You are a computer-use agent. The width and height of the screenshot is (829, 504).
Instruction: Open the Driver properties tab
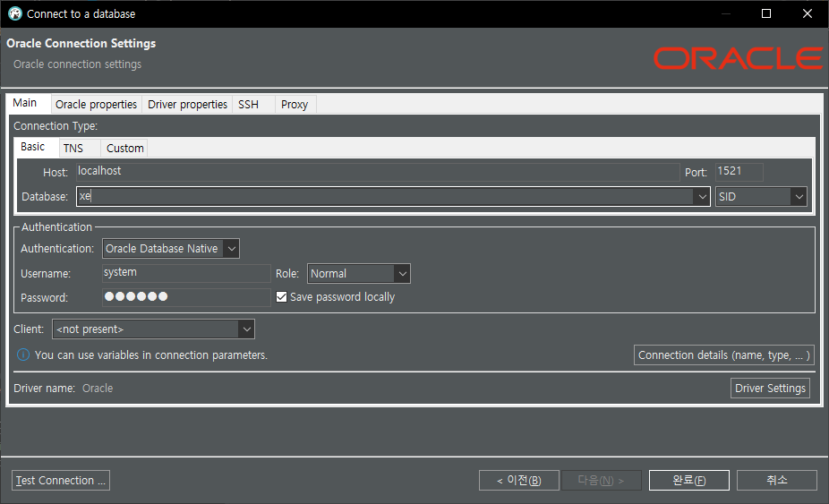pyautogui.click(x=188, y=104)
